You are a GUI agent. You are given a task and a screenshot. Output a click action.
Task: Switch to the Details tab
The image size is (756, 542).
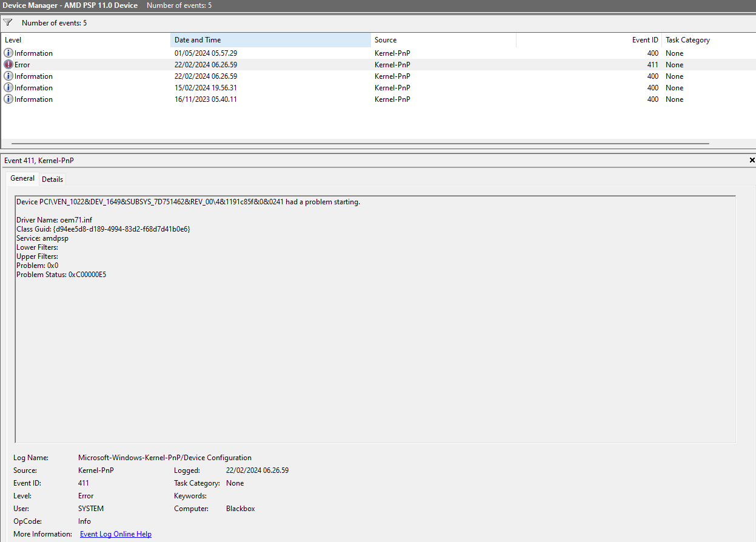pyautogui.click(x=53, y=179)
